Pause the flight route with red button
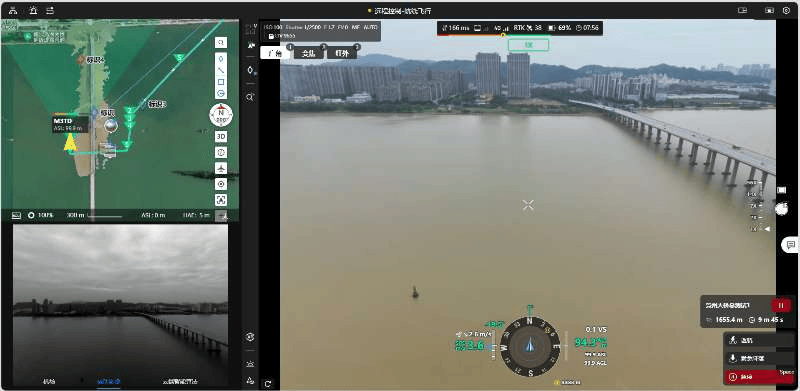The image size is (800, 391). click(x=781, y=305)
